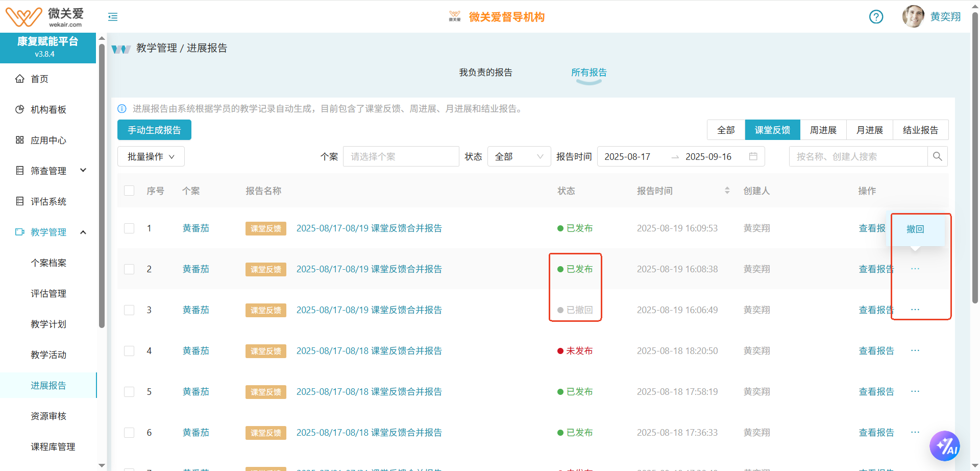Click 撤回 in the popup menu
This screenshot has height=471, width=980.
point(915,229)
